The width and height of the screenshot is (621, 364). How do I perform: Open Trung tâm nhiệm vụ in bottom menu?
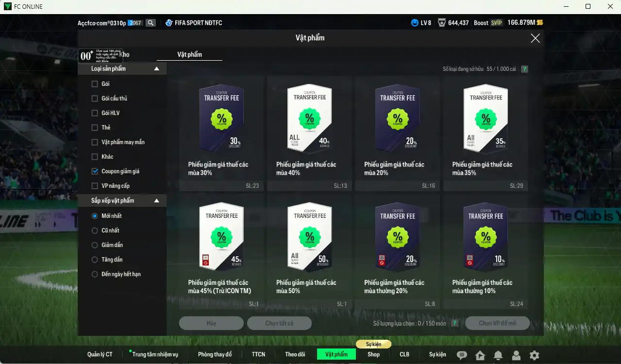155,354
